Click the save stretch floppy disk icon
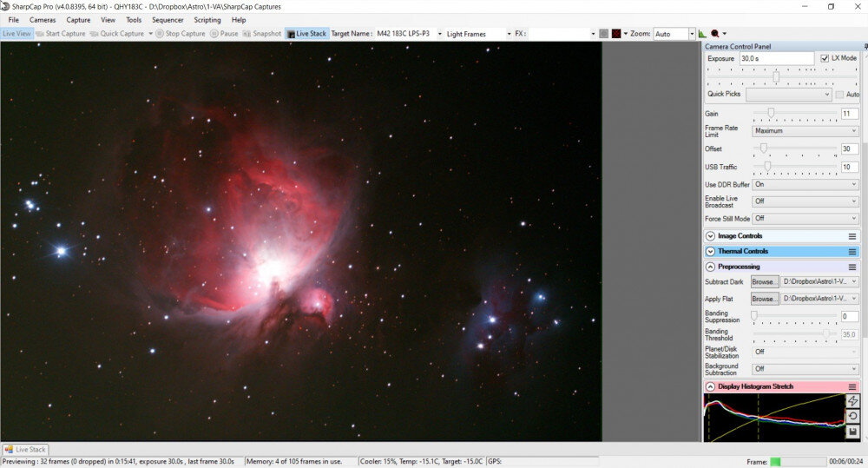Screen dimensions: 868x468 tap(852, 432)
